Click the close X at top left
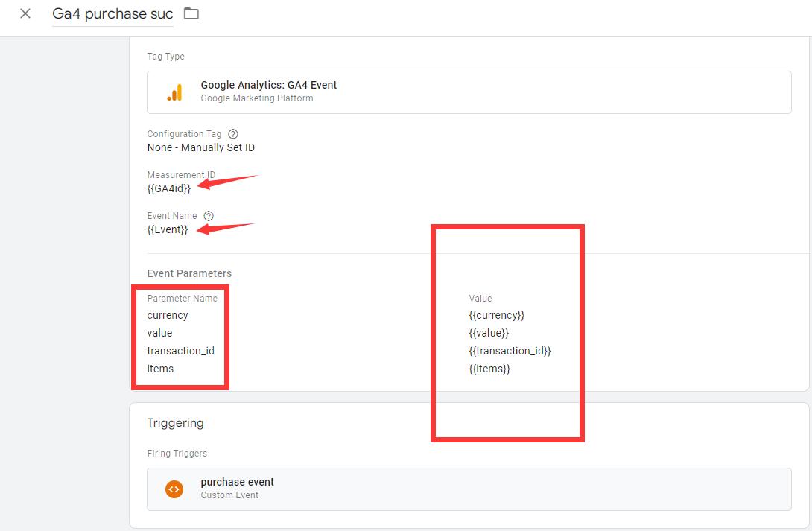The width and height of the screenshot is (812, 531). pyautogui.click(x=25, y=13)
